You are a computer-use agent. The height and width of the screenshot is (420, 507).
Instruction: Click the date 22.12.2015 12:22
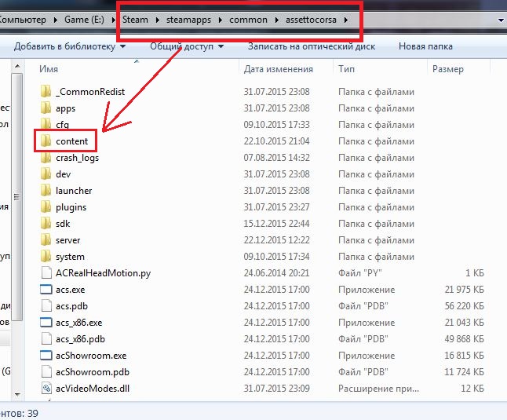tap(276, 240)
